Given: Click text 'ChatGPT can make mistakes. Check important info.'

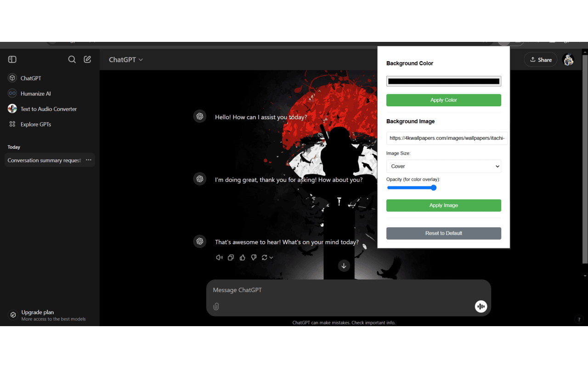Looking at the screenshot, I should click(344, 323).
